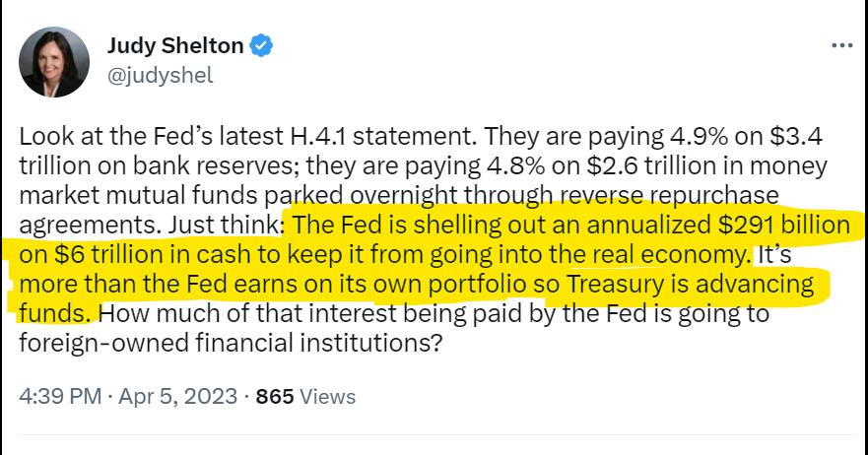
Task: Click the word Views in tweet footer
Action: (x=327, y=396)
